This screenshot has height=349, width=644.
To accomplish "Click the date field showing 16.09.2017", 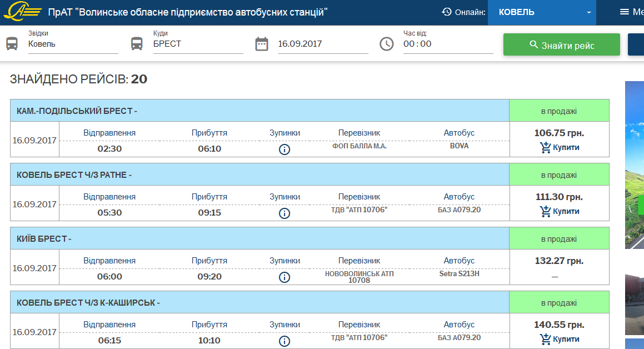I will pos(322,44).
